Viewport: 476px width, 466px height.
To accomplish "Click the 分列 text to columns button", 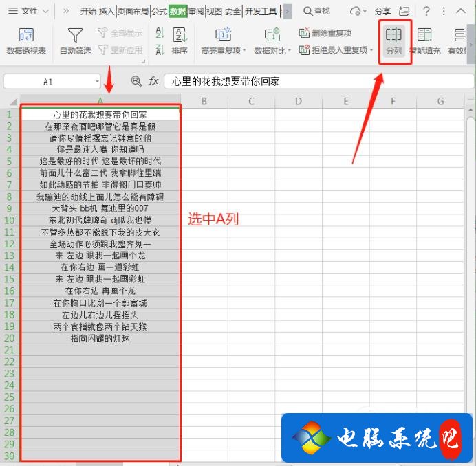I will 393,41.
